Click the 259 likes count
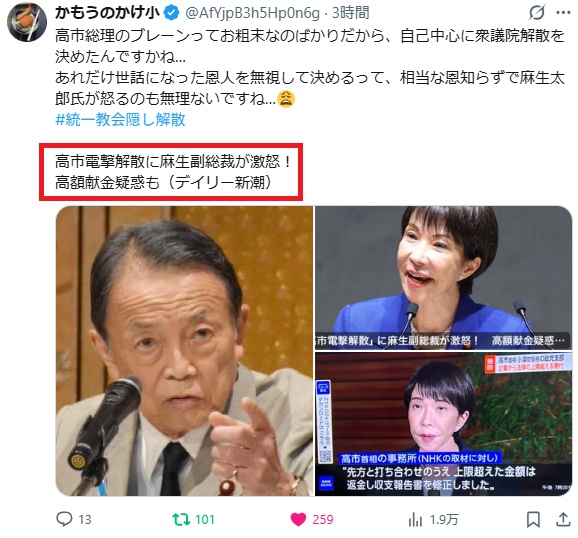The image size is (578, 538). 323,520
